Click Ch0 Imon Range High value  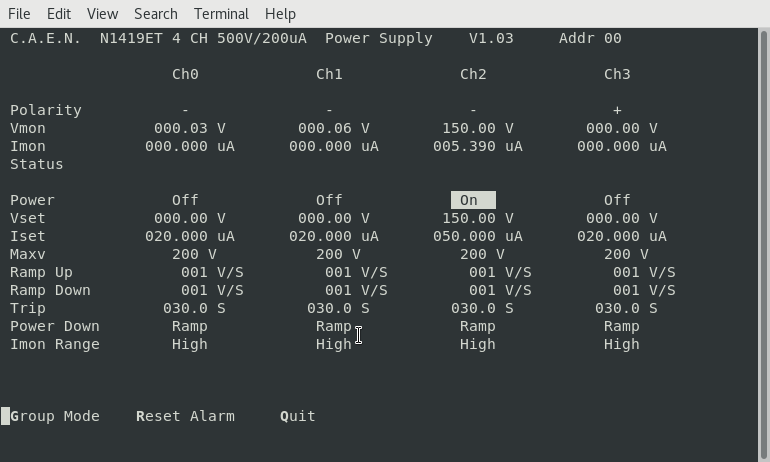click(190, 345)
